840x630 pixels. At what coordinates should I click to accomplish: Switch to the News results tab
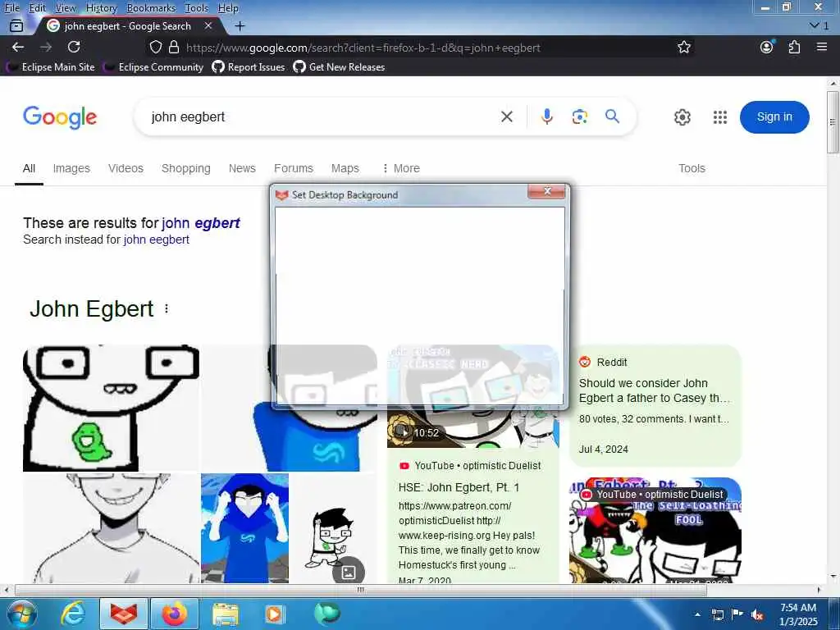(x=242, y=168)
